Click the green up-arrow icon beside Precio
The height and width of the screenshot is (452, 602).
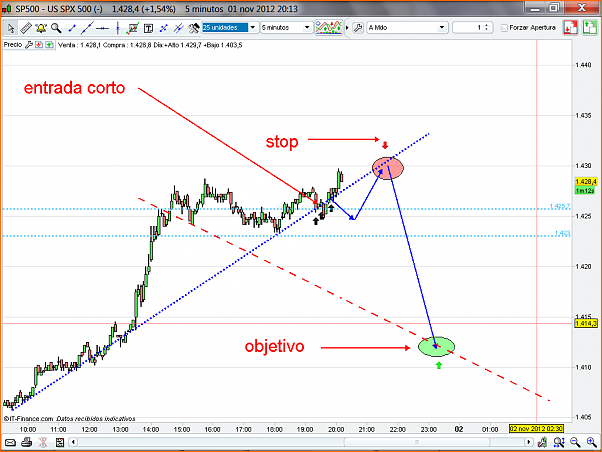point(49,45)
